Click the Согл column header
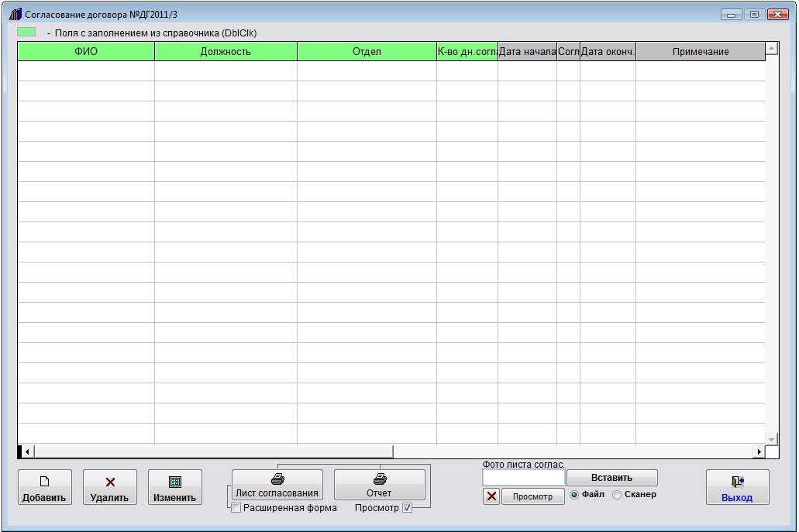 point(568,51)
